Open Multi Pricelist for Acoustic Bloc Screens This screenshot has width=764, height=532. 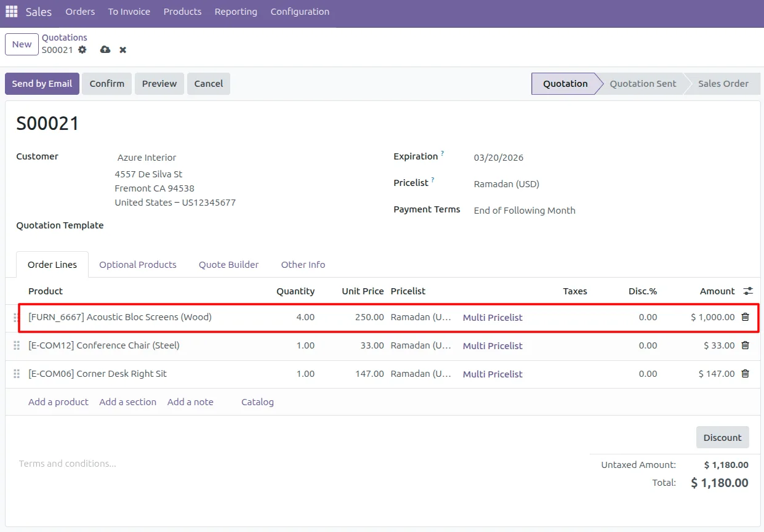click(493, 318)
